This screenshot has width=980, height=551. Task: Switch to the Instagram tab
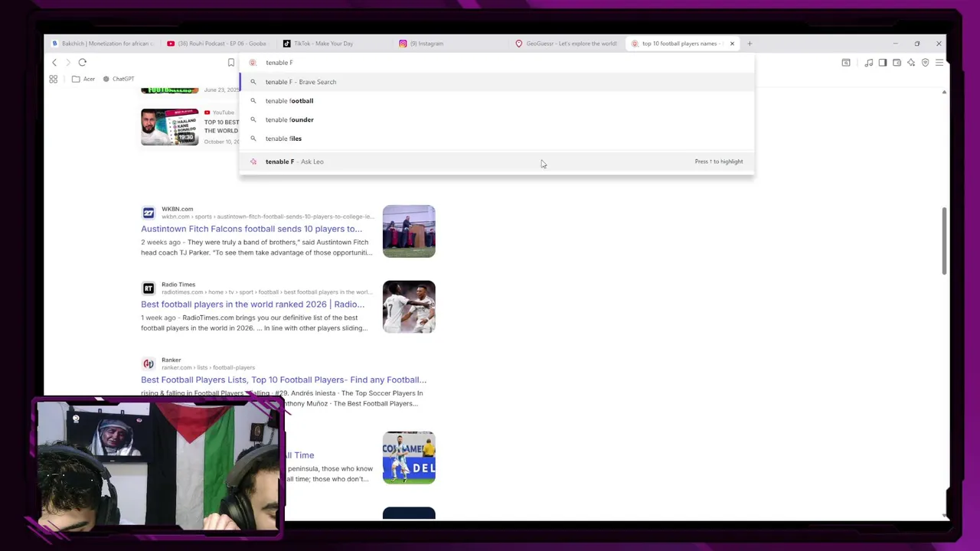point(451,44)
